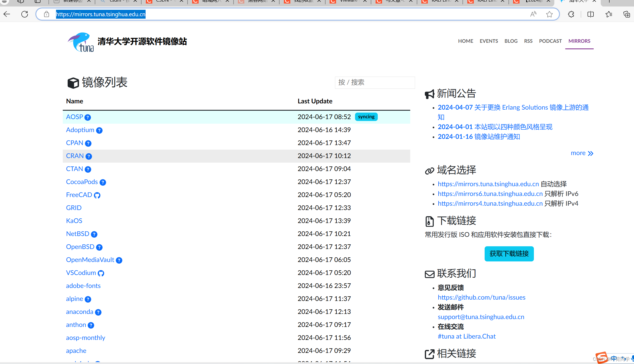This screenshot has height=364, width=634.
Task: Open help icon beside anaconda
Action: (98, 312)
